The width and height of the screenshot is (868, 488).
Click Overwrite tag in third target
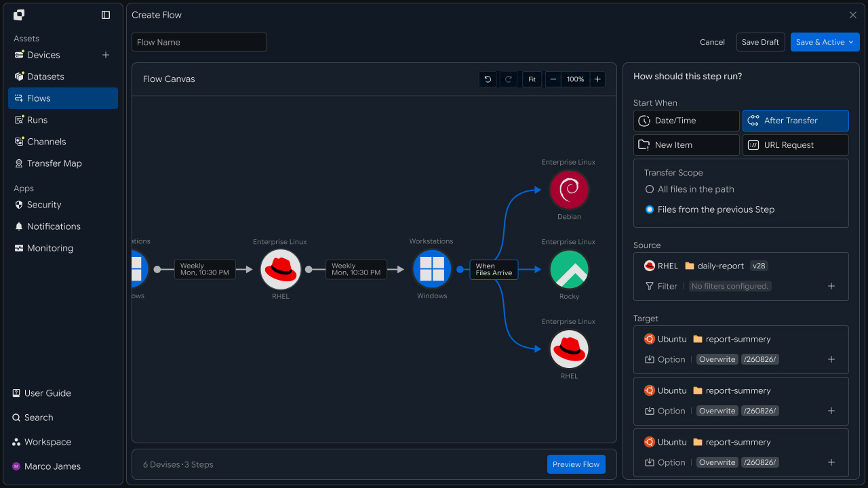pyautogui.click(x=717, y=462)
